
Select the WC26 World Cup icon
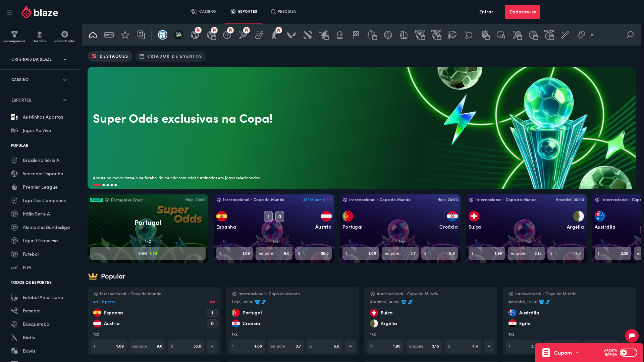(x=163, y=35)
